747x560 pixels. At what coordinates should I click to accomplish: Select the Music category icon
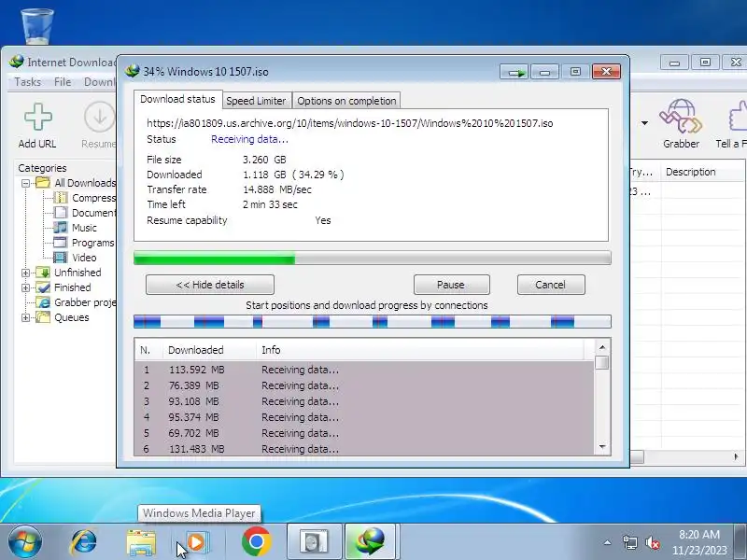(x=61, y=228)
